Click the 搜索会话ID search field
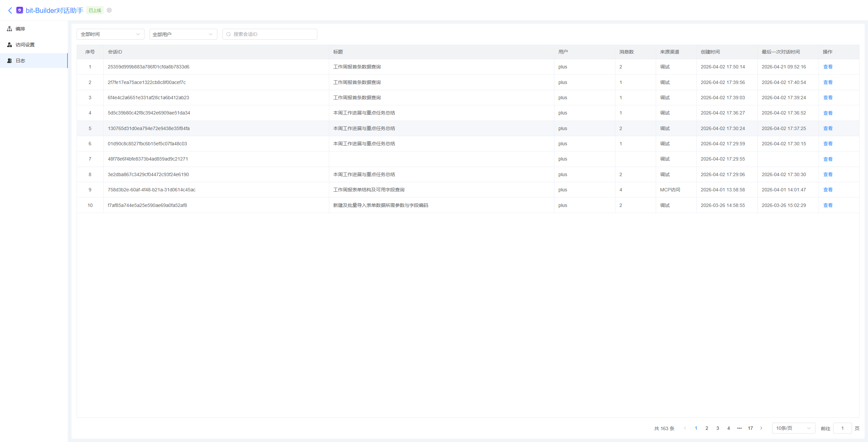The height and width of the screenshot is (442, 868). pyautogui.click(x=270, y=34)
